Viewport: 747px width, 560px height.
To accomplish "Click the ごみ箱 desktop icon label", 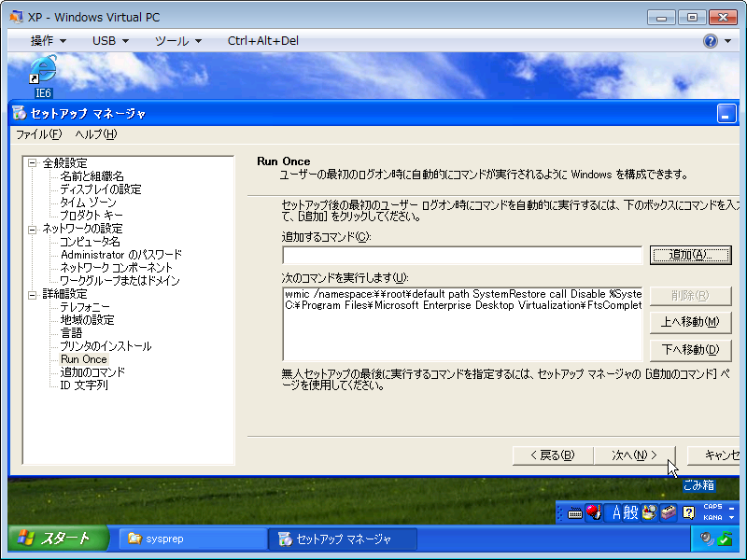I will click(698, 485).
